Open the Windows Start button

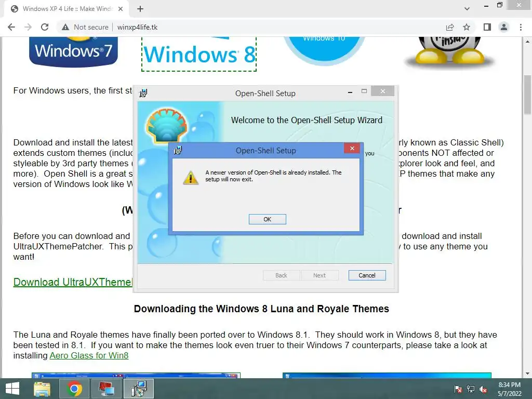tap(12, 389)
